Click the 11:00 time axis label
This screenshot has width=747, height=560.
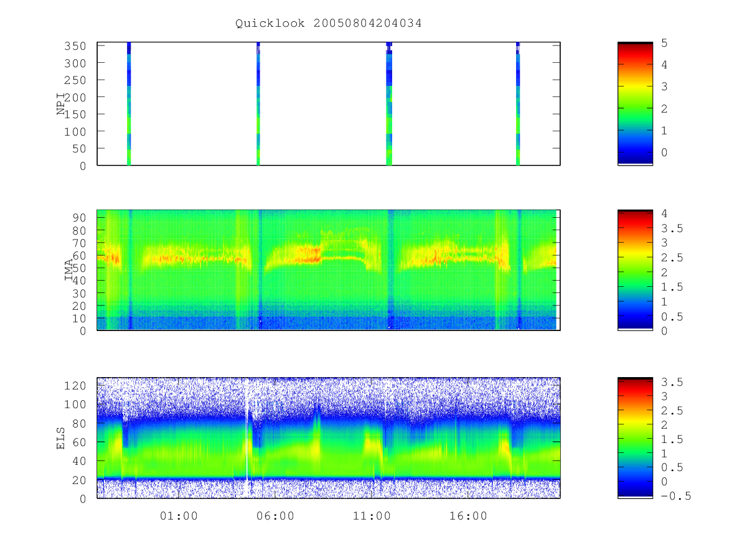tap(372, 516)
